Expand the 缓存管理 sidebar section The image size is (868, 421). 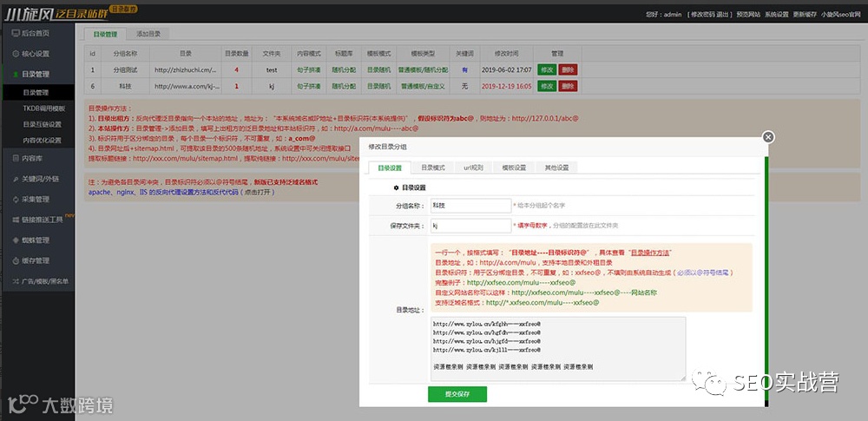coord(37,261)
